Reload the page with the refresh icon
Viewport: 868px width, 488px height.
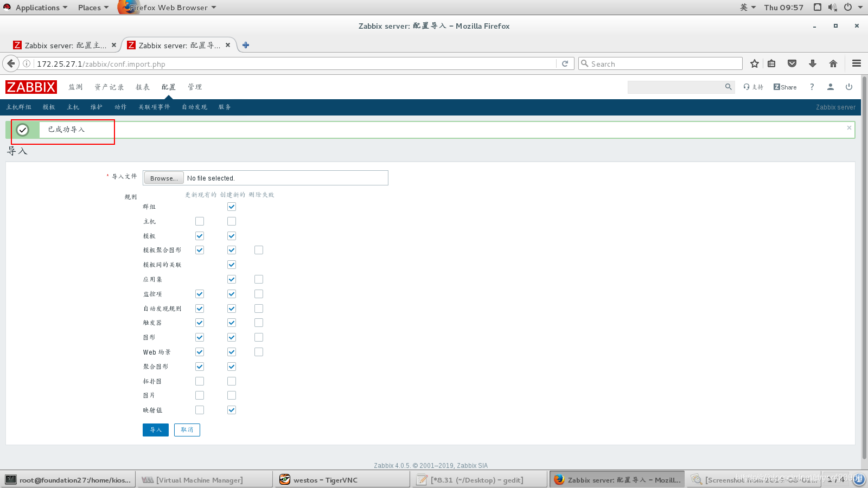tap(565, 63)
